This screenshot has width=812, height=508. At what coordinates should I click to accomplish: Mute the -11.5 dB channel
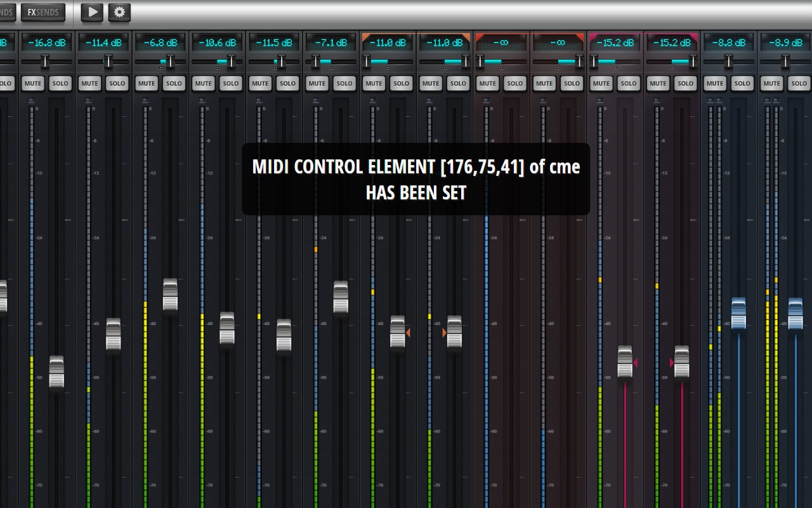260,83
